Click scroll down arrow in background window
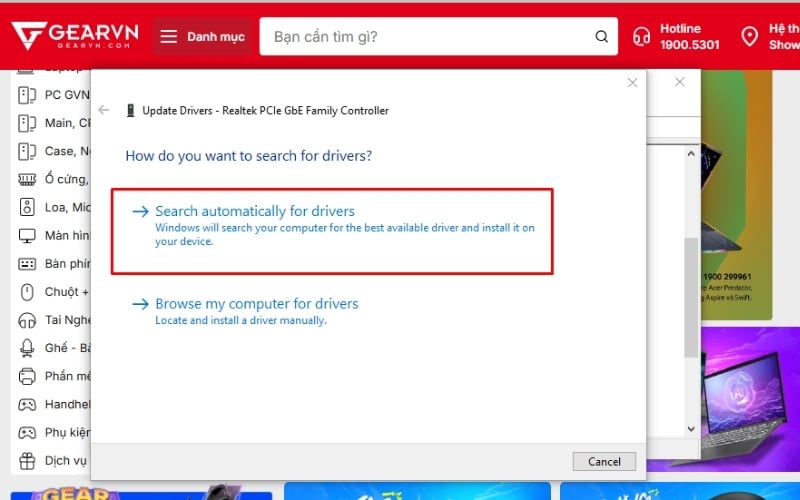Screen dimensions: 800x500 tap(691, 429)
